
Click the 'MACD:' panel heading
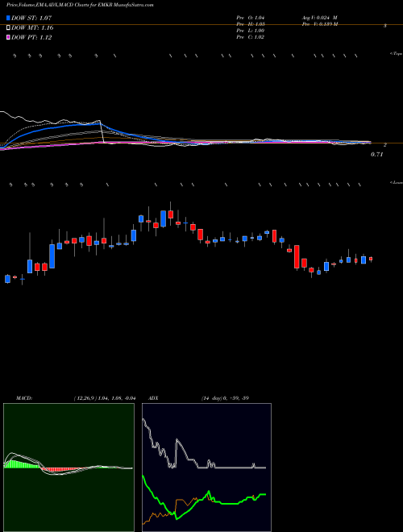[24, 398]
